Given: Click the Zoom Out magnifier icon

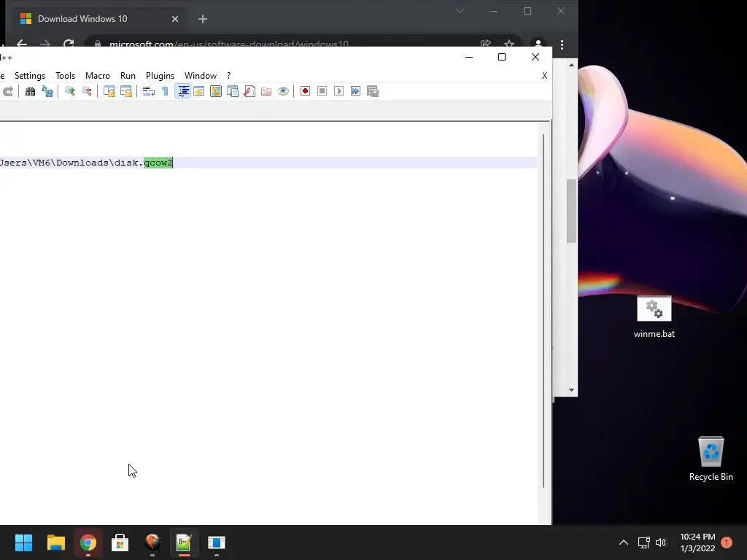Looking at the screenshot, I should click(x=87, y=91).
